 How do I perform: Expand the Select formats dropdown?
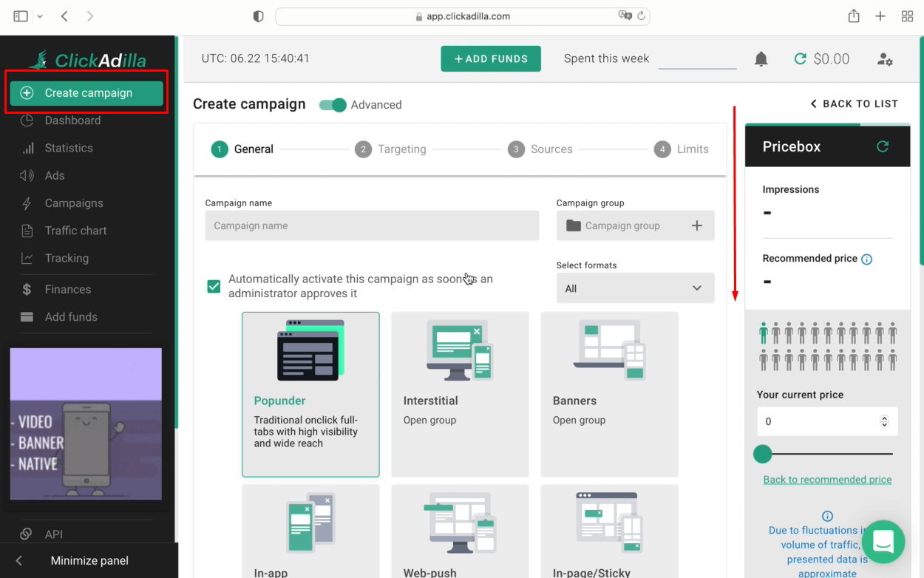(635, 288)
